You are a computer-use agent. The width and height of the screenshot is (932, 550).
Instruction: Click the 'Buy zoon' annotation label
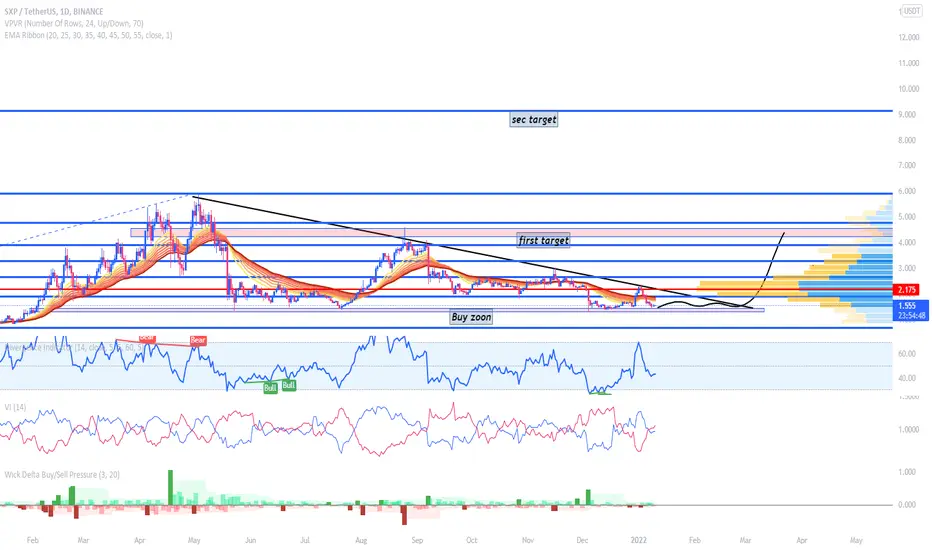pos(471,317)
